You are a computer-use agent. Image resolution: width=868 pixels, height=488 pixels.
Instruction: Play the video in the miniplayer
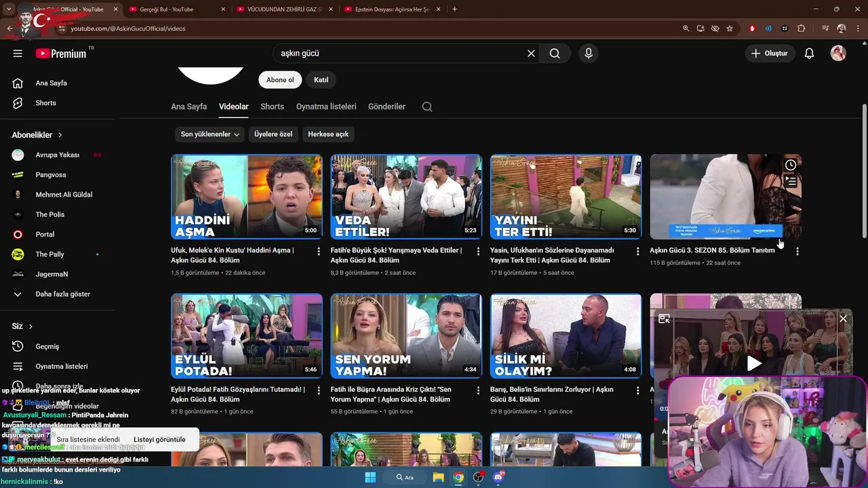[754, 363]
